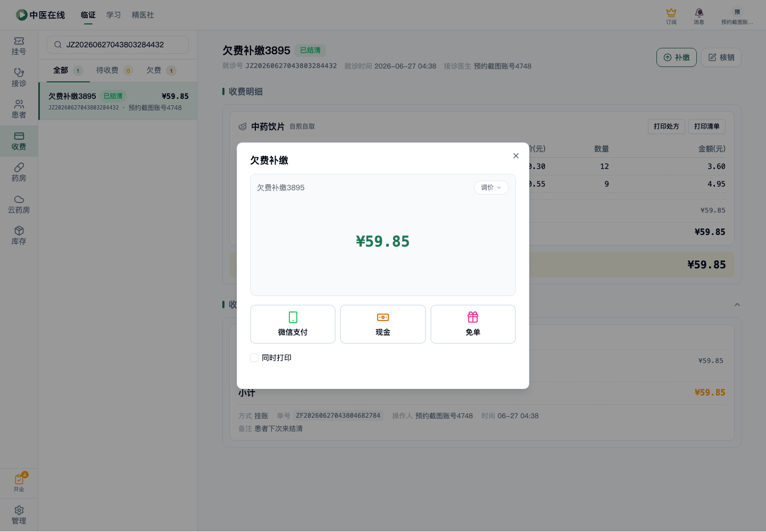The width and height of the screenshot is (766, 532).
Task: Select the 欠费补缴3895 list entry
Action: (x=118, y=101)
